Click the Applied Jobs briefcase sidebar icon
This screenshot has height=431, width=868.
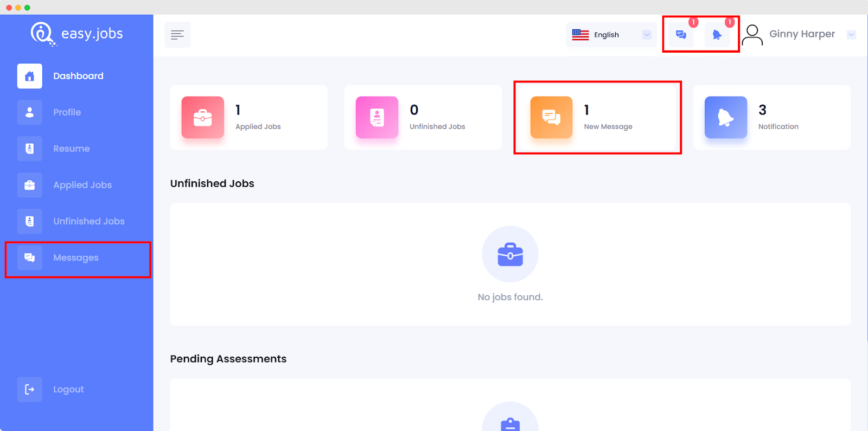point(30,185)
